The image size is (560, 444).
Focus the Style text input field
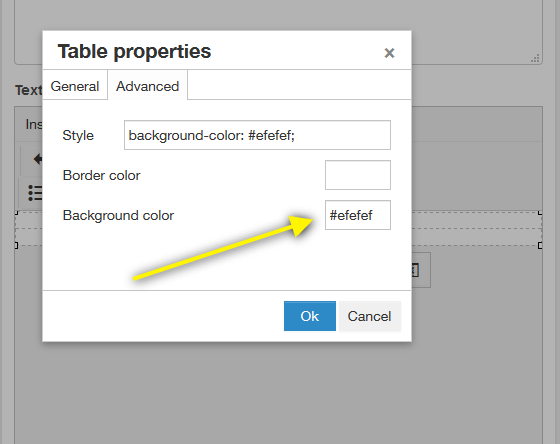coord(257,135)
